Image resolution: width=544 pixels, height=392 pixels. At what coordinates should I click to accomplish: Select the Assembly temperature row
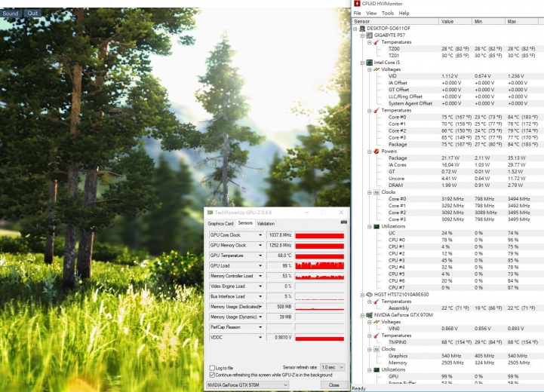click(463, 308)
